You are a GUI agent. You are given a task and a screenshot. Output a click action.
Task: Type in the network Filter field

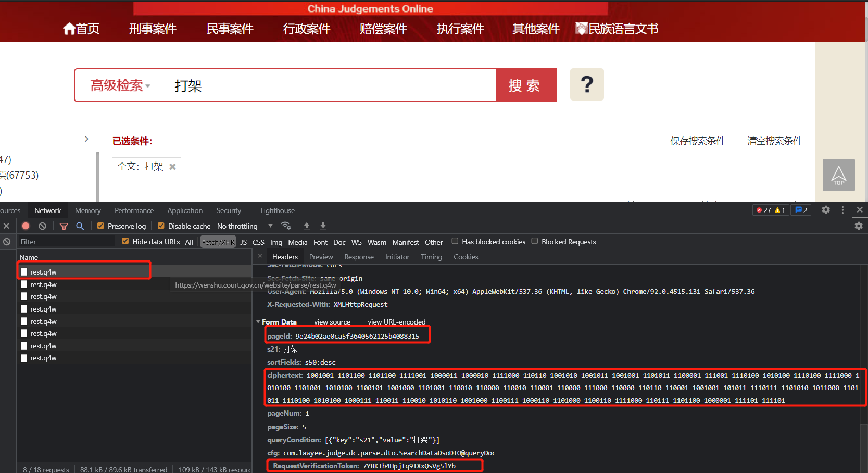(x=66, y=241)
